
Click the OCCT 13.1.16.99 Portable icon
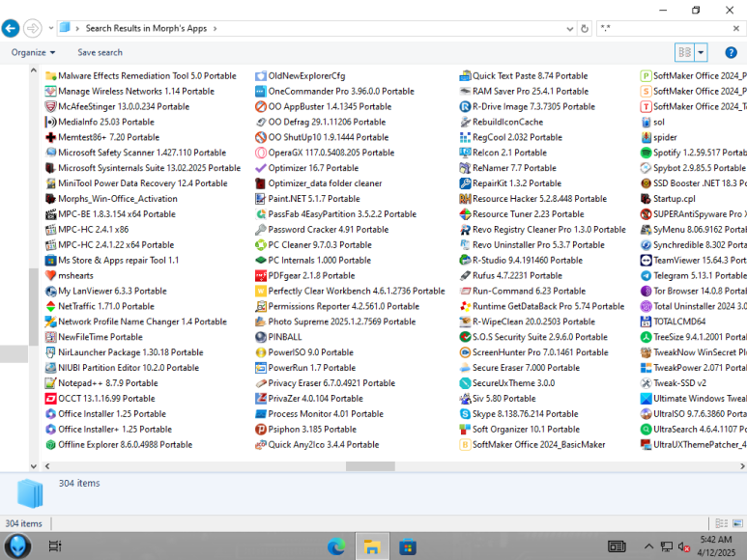pos(50,399)
